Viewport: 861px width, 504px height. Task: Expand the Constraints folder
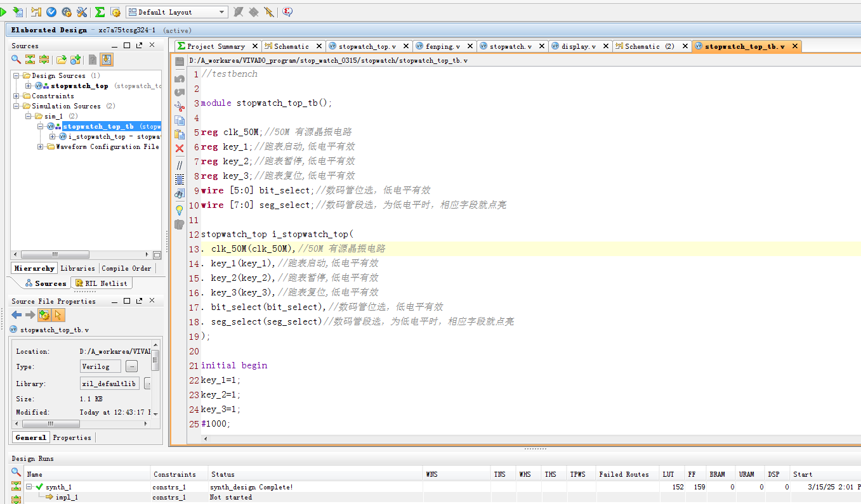click(17, 96)
